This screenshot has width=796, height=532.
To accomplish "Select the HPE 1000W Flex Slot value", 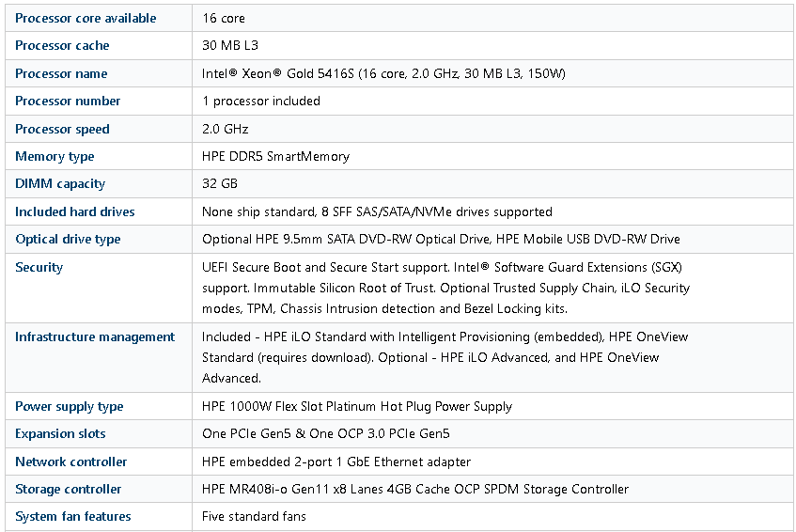I will 357,407.
